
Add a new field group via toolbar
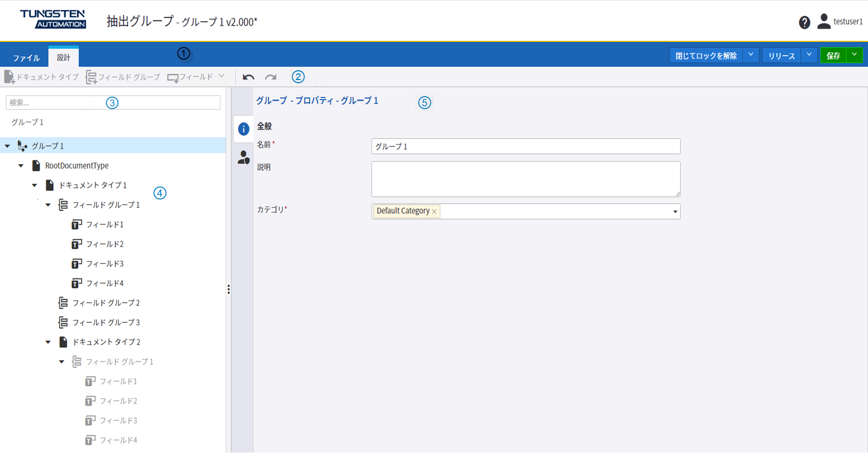click(123, 77)
